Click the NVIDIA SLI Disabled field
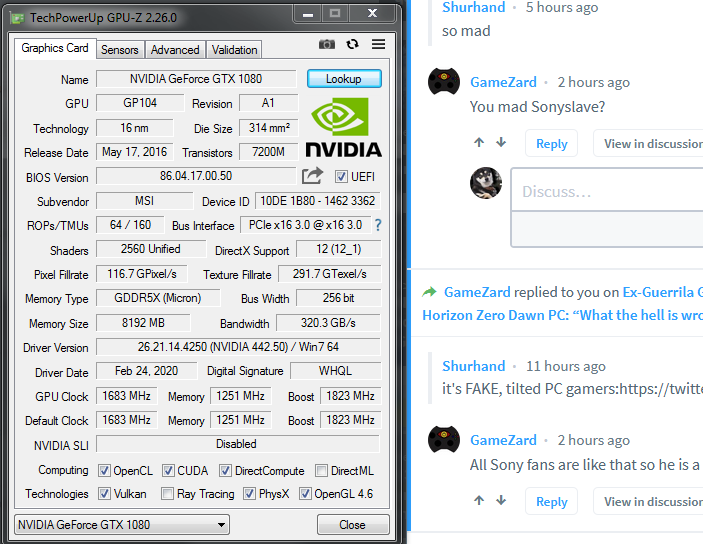 [238, 444]
